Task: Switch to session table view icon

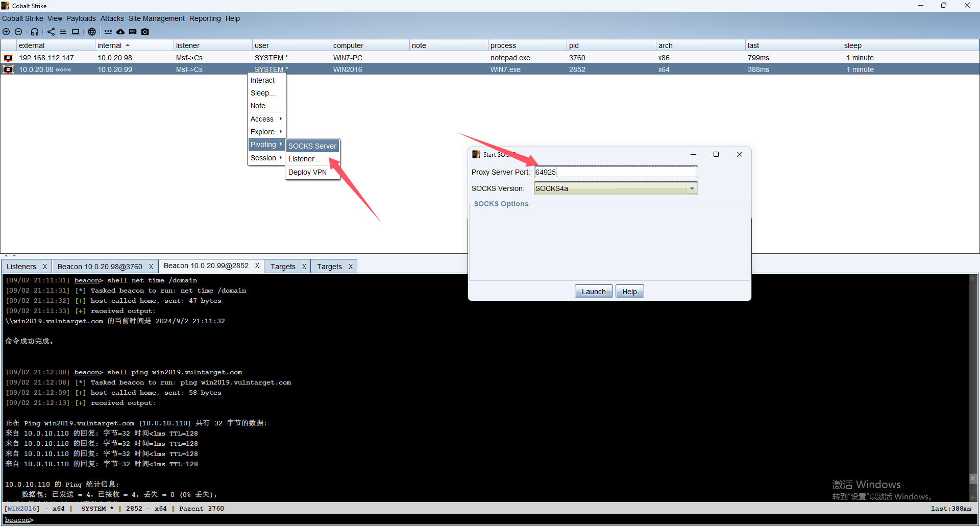Action: click(63, 32)
